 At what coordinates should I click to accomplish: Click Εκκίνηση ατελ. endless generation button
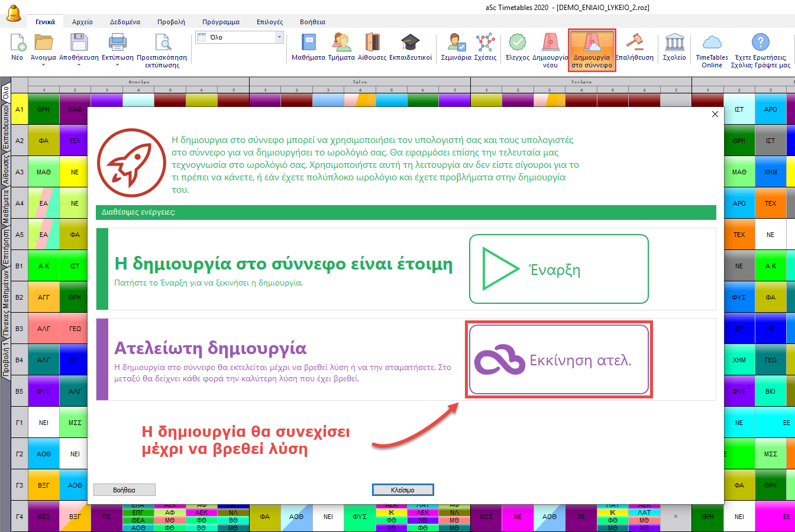pyautogui.click(x=559, y=360)
